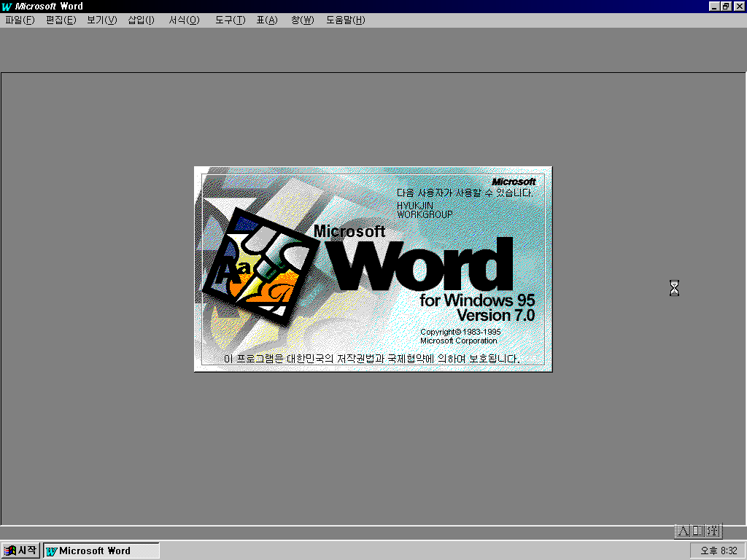Toggle Korean/English mode on the IME bar
The height and width of the screenshot is (560, 747).
tap(683, 531)
